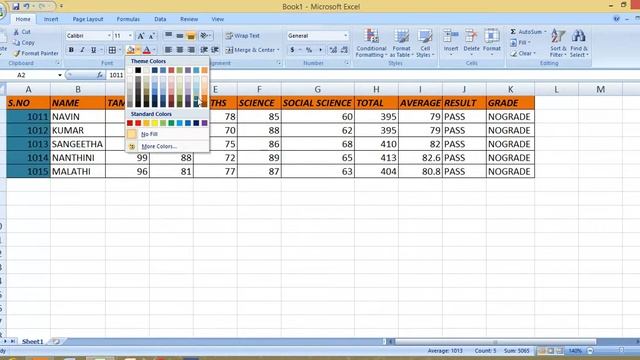Toggle italic formatting button
640x360 pixels.
pyautogui.click(x=82, y=50)
